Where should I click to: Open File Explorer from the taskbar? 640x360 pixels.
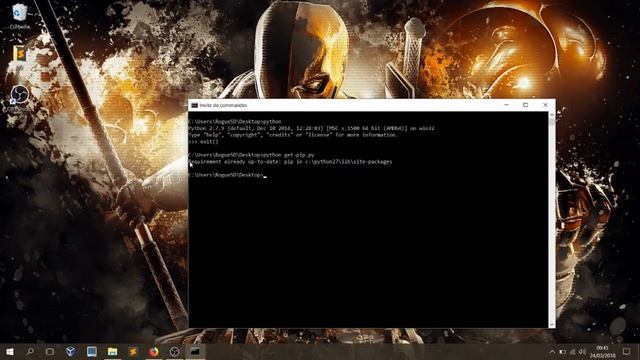coord(112,351)
